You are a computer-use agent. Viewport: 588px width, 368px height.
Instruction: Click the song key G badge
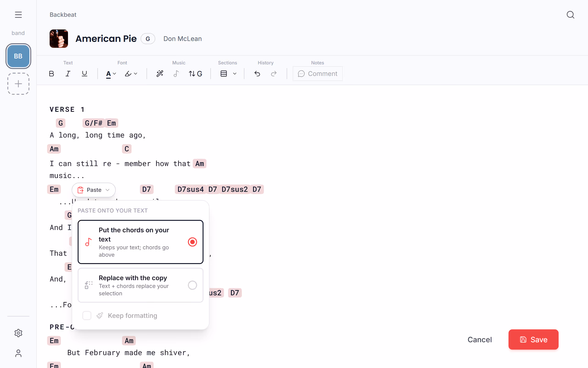(x=148, y=39)
